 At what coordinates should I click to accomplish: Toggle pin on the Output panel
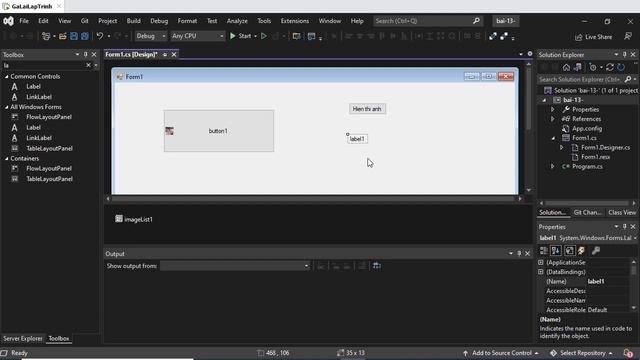pyautogui.click(x=519, y=253)
